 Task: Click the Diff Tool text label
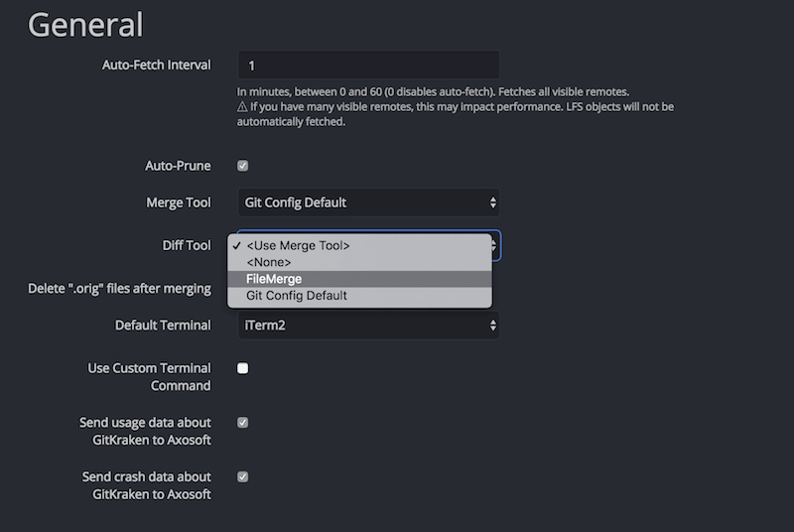[186, 245]
